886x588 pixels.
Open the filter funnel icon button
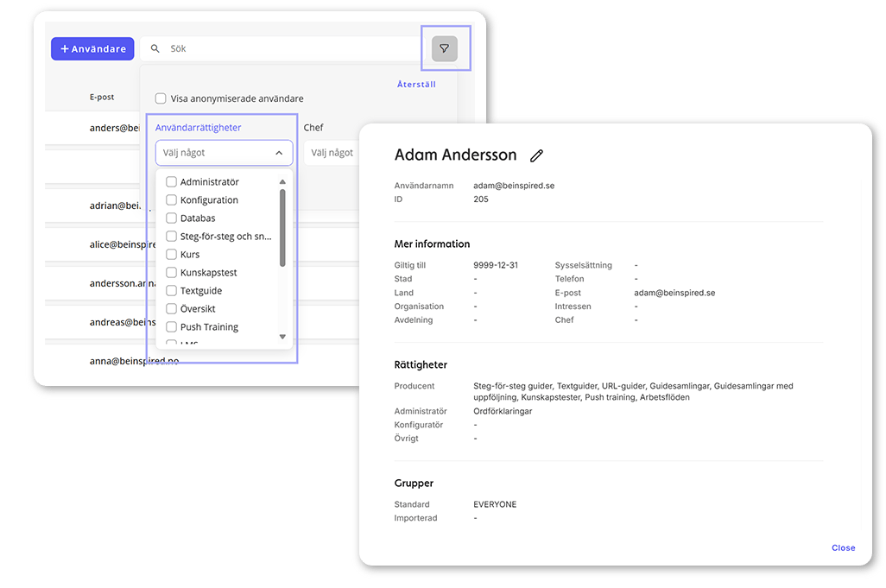coord(445,48)
